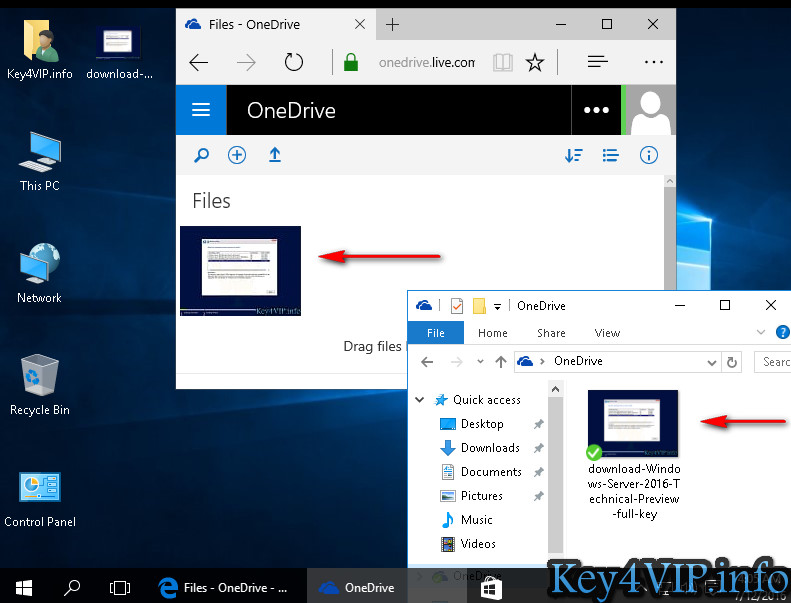Open the Recycle Bin
This screenshot has height=603, width=791.
[x=40, y=385]
